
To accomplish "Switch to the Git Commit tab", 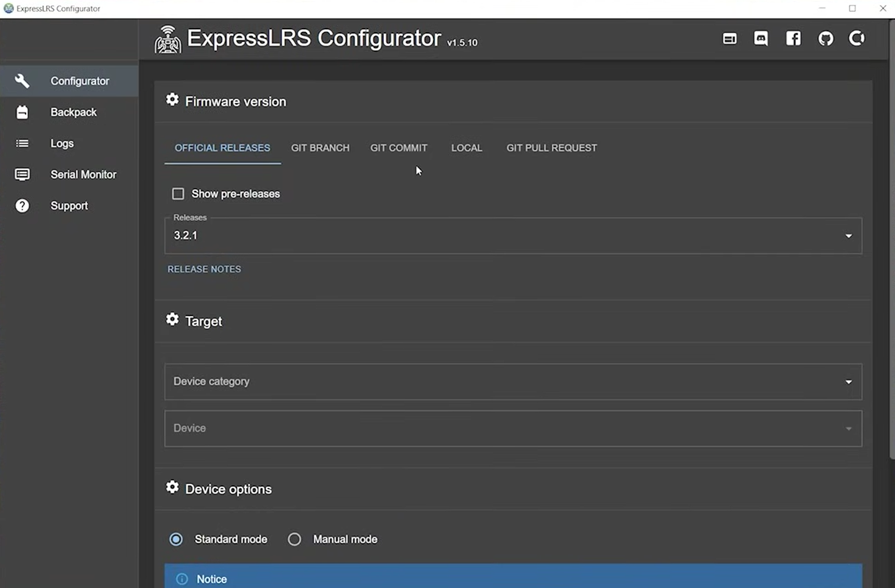I will pyautogui.click(x=399, y=148).
